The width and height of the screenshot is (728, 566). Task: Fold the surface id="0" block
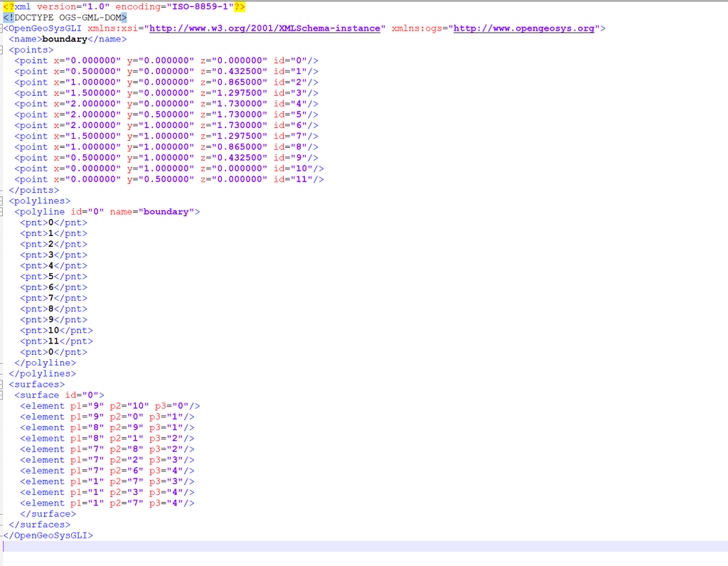pyautogui.click(x=2, y=395)
